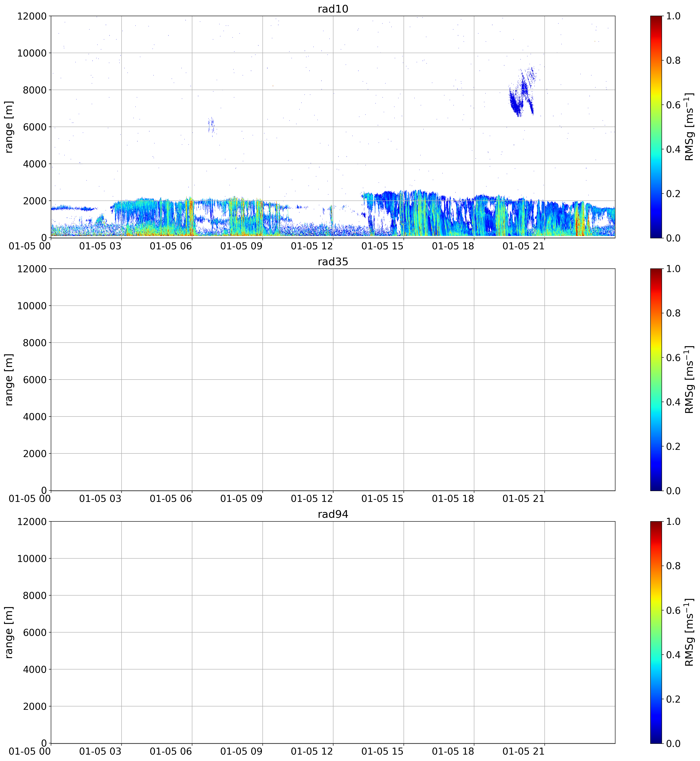The image size is (700, 761).
Task: Click the 10000 y-tick on rad94 plot
Action: point(32,558)
